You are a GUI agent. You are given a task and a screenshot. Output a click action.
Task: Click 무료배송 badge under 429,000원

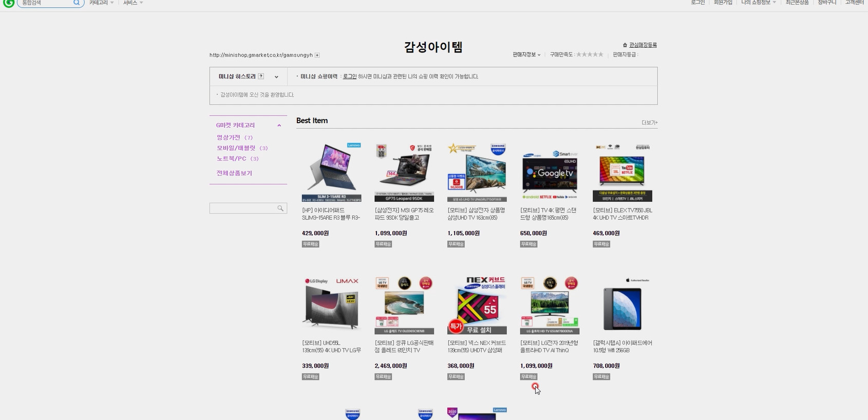(310, 244)
